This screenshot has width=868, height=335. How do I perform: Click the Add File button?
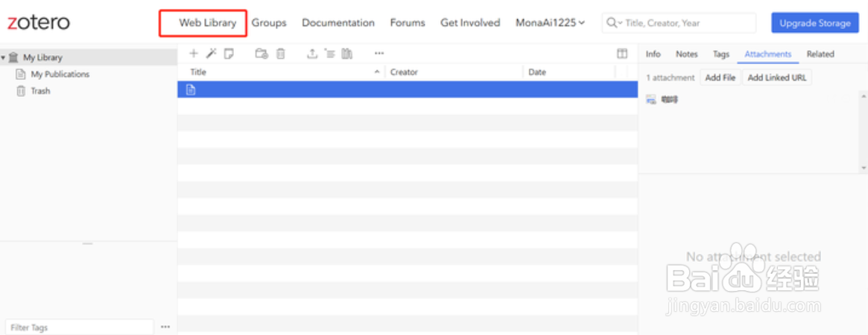point(720,78)
